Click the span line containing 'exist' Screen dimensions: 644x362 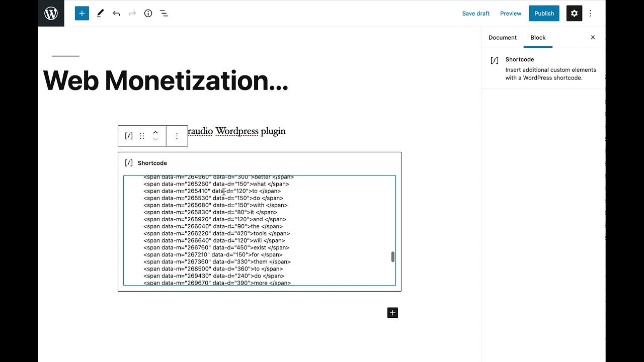pos(216,247)
